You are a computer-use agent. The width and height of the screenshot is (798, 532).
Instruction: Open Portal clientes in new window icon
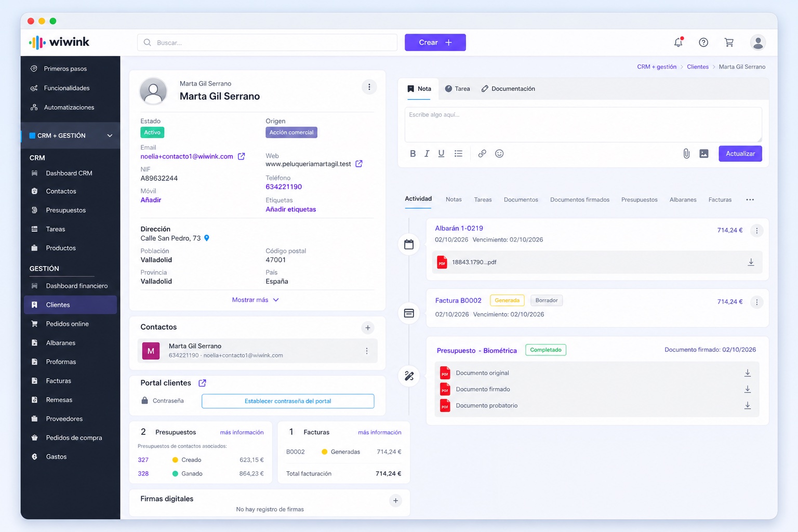(x=203, y=383)
